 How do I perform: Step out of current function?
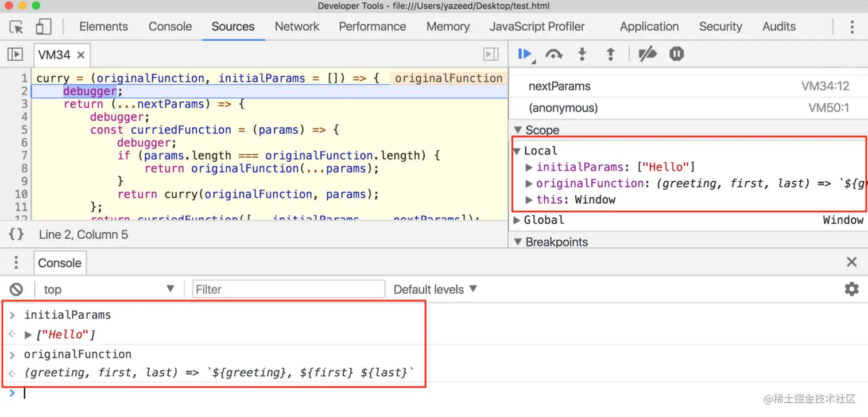(610, 54)
